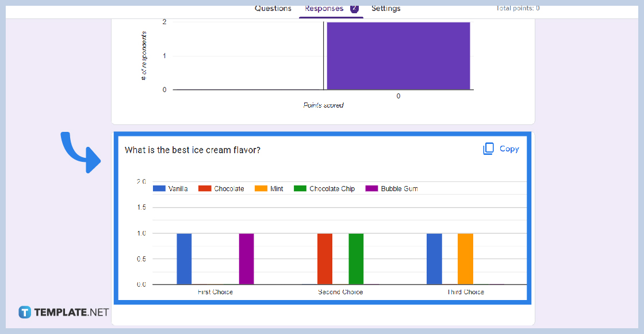Click the Template.net logo icon
Screen dimensions: 644x334
(25, 312)
